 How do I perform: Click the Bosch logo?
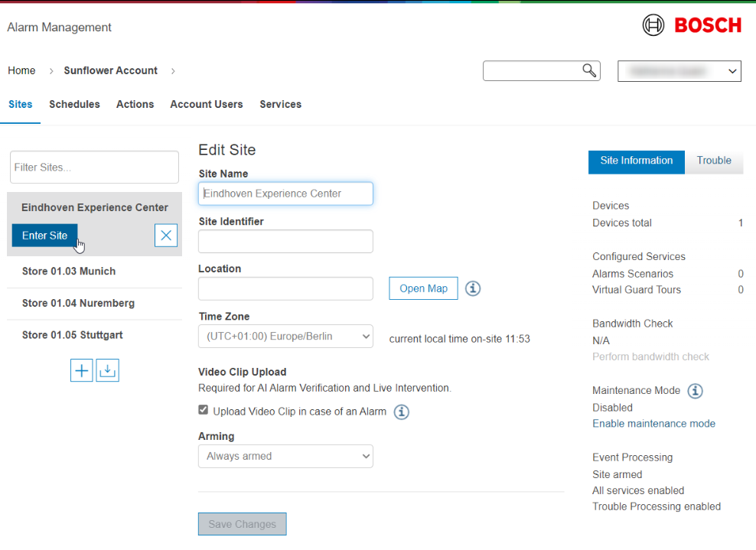pyautogui.click(x=692, y=25)
